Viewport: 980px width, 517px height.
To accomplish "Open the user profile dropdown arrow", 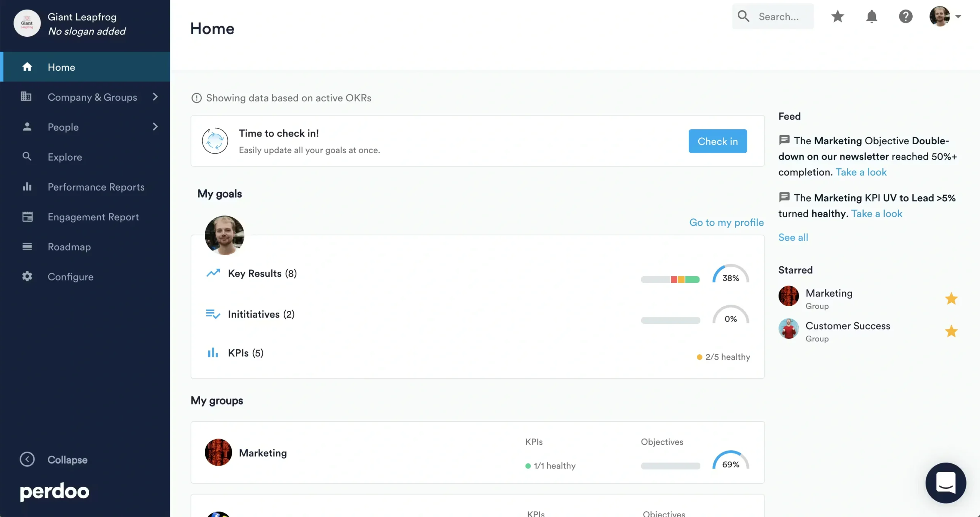I will (958, 16).
